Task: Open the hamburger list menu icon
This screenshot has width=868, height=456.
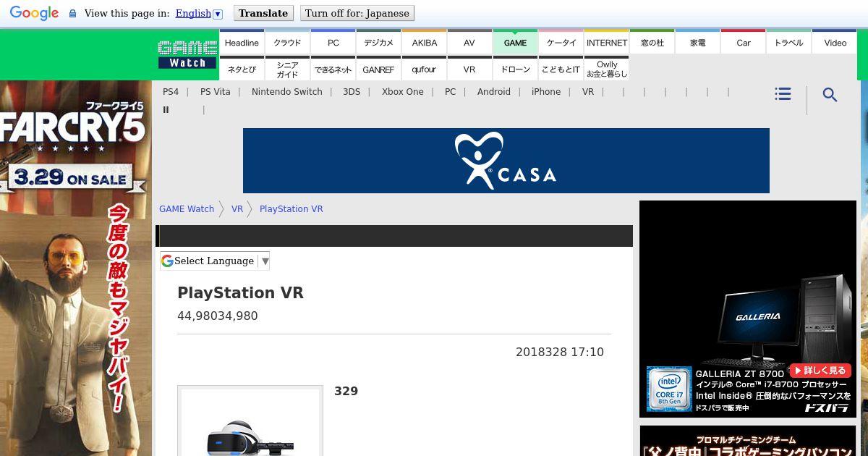Action: click(782, 94)
